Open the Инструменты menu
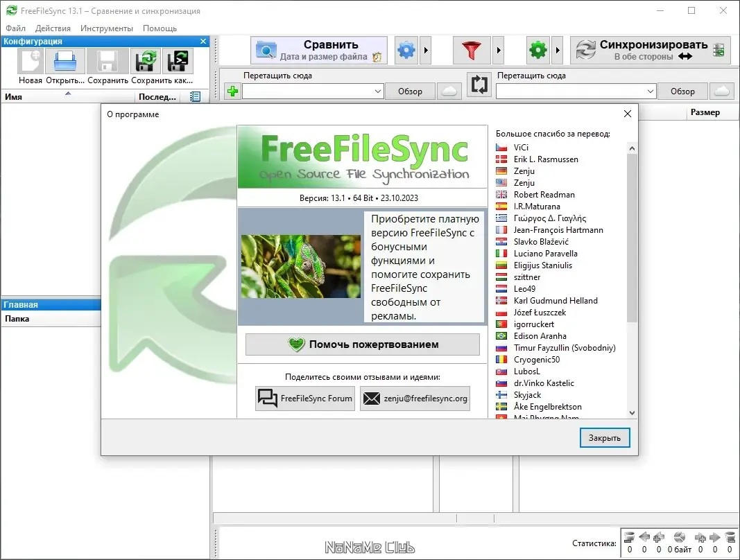The height and width of the screenshot is (560, 740). coord(107,28)
